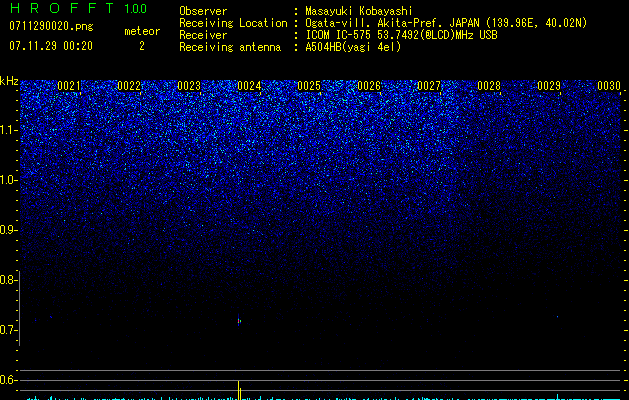Click the kHz axis unit label
629x400 pixels.
click(x=9, y=81)
